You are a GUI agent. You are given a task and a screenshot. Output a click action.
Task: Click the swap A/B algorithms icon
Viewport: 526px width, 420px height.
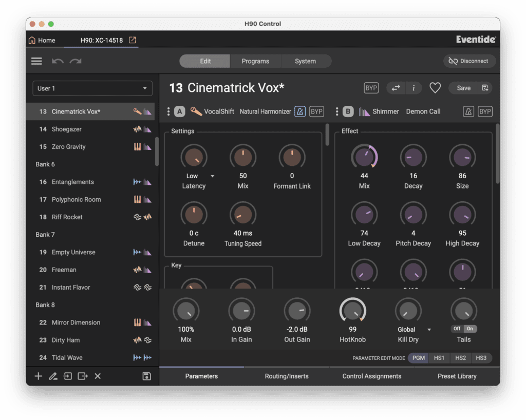[x=396, y=88]
